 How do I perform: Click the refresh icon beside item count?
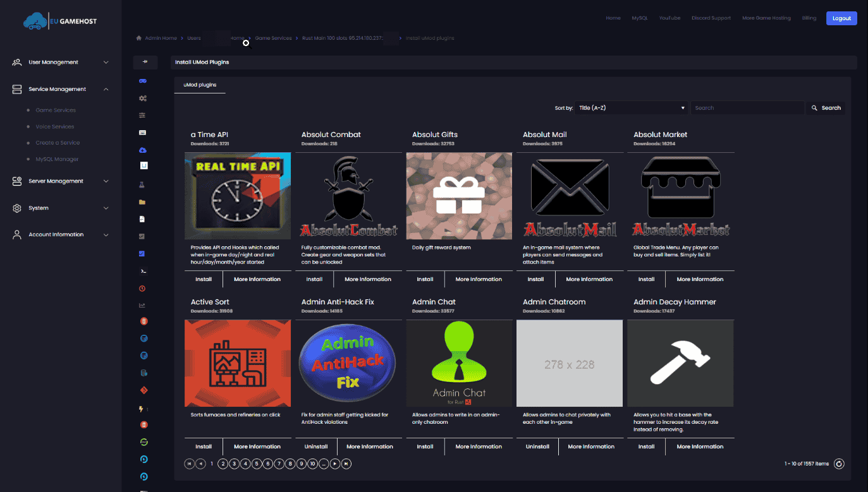(839, 464)
